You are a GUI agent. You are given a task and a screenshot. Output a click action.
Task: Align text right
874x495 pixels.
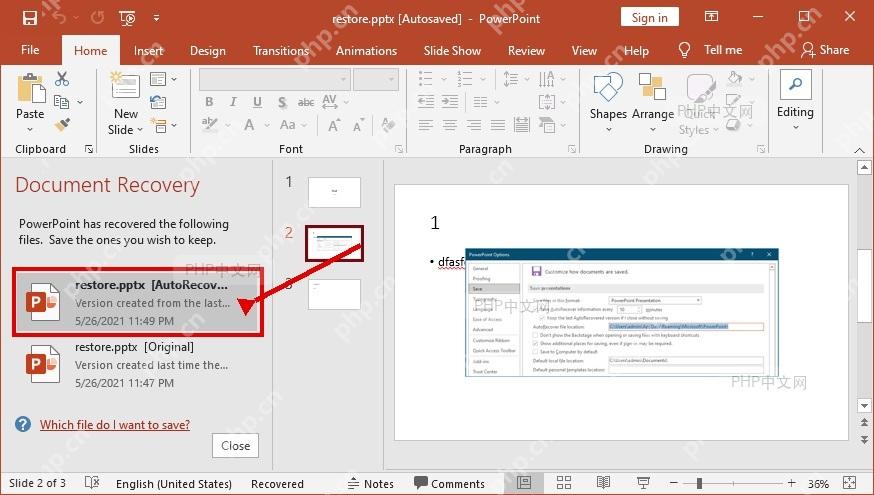[x=474, y=125]
